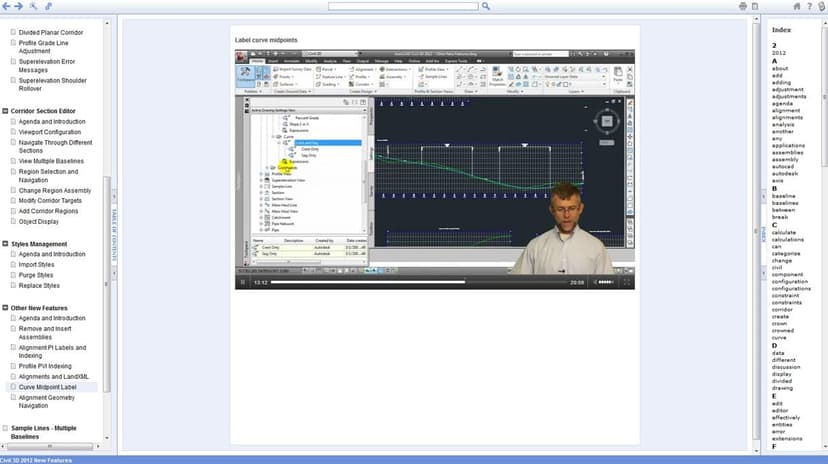
Task: Collapse the index pane with the lower splitter arrow
Action: (763, 273)
